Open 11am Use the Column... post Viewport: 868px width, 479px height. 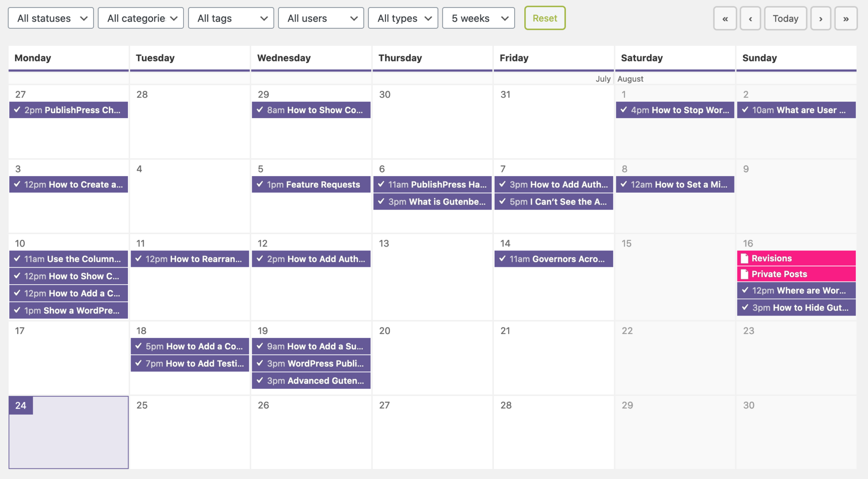69,259
